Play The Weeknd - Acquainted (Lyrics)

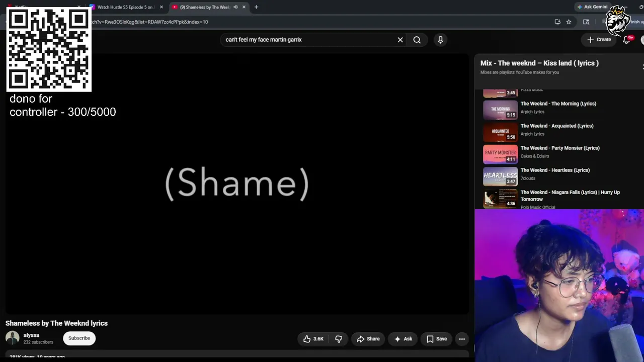pos(557,126)
